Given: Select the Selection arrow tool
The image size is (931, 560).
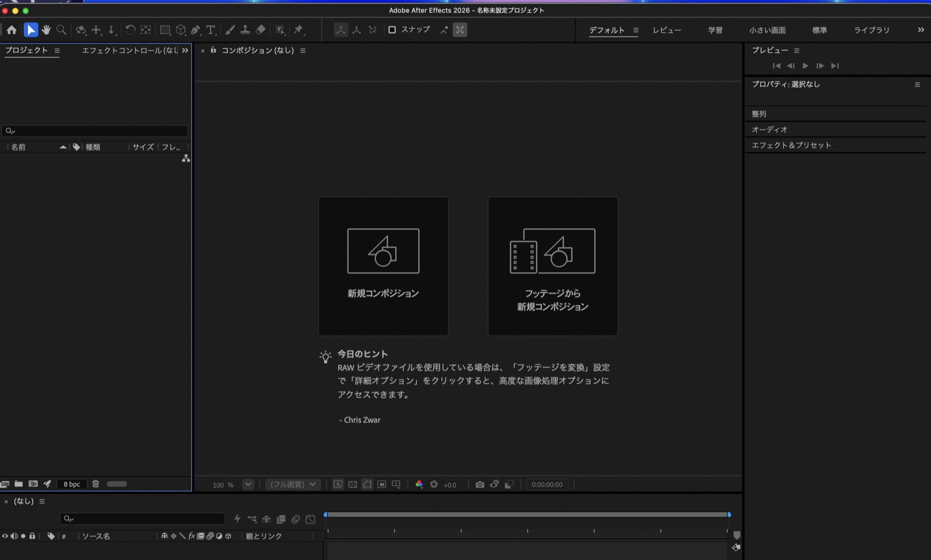Looking at the screenshot, I should click(x=31, y=30).
